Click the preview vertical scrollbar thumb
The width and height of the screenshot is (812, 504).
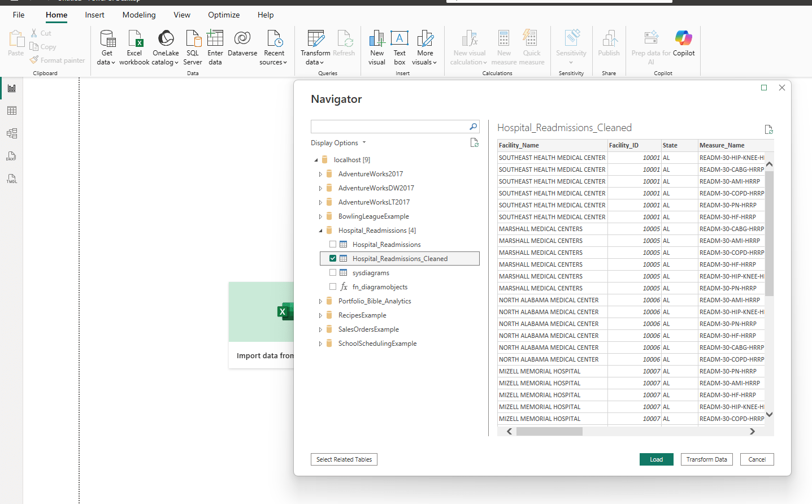coord(769,233)
